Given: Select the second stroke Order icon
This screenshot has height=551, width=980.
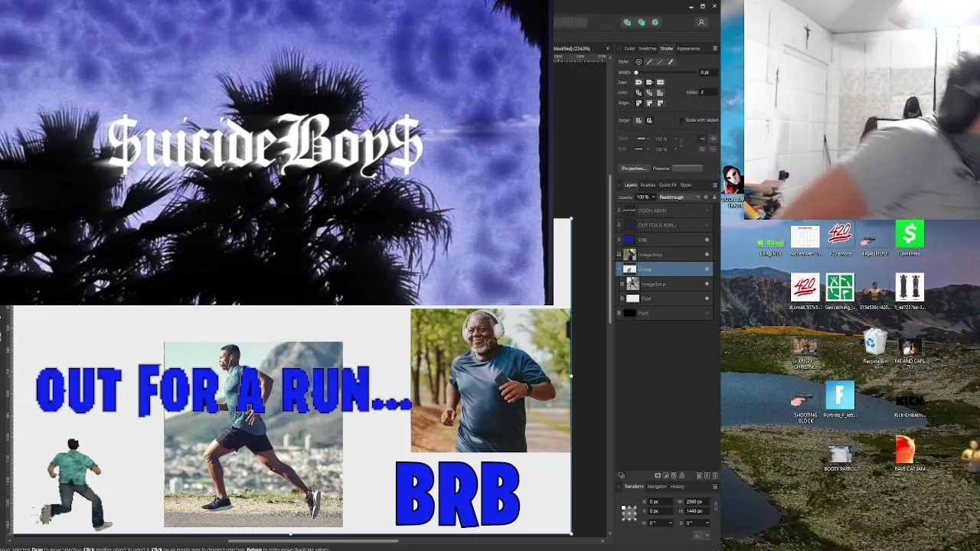Looking at the screenshot, I should (649, 120).
